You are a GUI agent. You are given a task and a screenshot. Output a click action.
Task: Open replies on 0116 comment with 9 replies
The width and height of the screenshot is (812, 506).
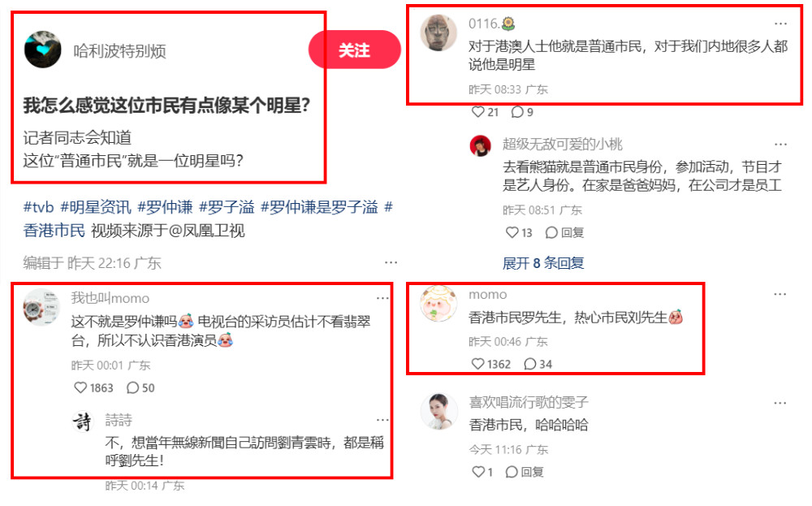(x=522, y=112)
